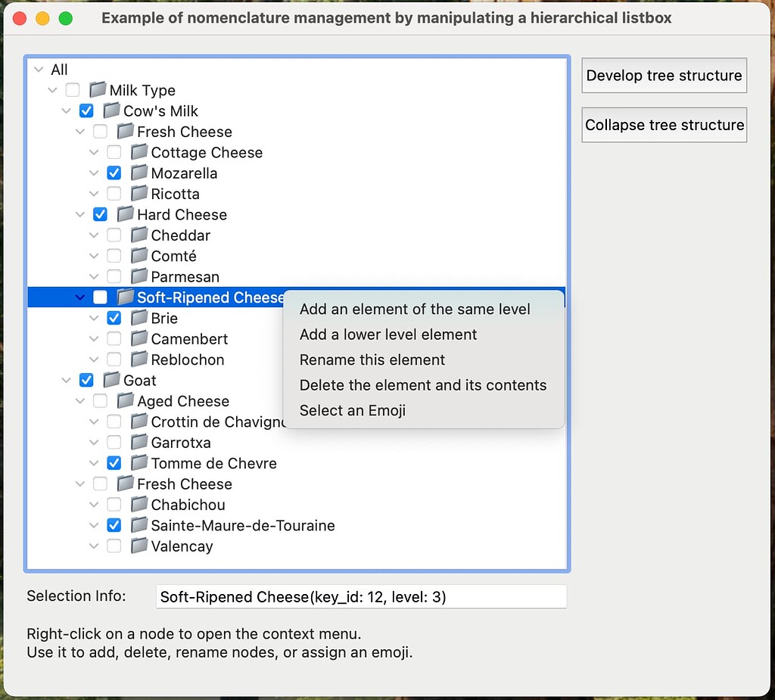
Task: Collapse the Aged Cheese branch
Action: 80,401
